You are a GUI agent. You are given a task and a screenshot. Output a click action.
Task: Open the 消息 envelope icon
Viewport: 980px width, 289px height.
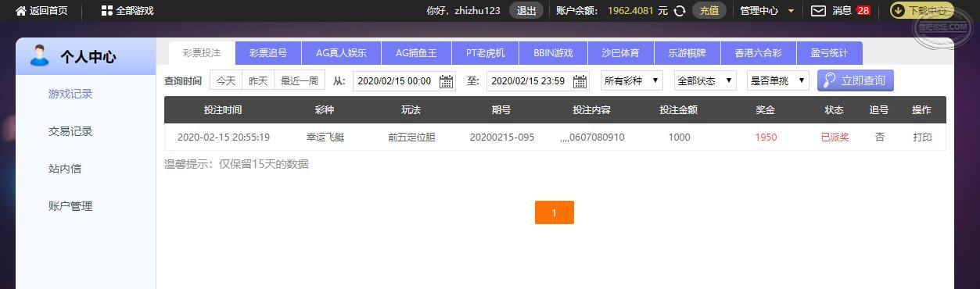[818, 11]
